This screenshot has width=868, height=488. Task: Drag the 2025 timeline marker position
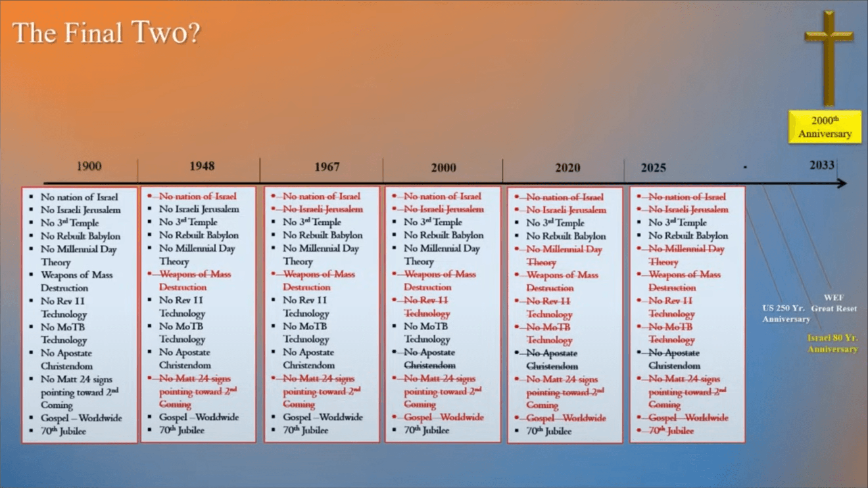tap(651, 166)
